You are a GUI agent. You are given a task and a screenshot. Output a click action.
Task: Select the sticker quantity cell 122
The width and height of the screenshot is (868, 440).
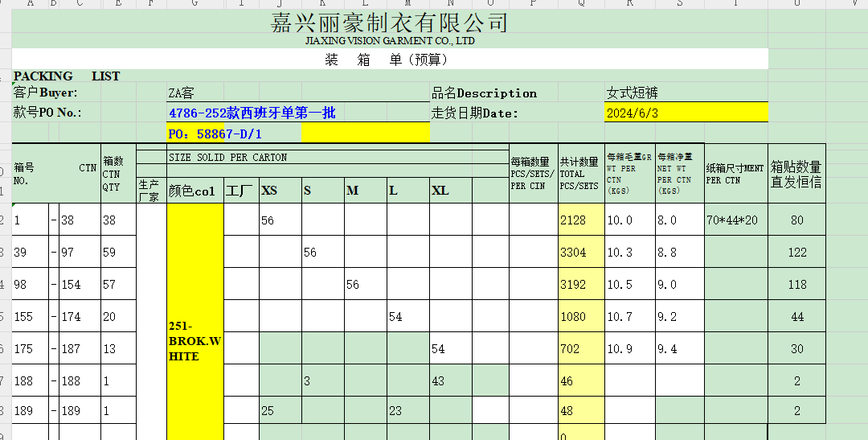(796, 252)
